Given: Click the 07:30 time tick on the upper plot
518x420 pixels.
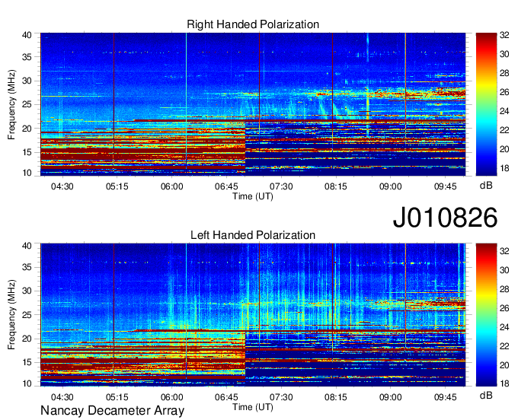Looking at the screenshot, I should (x=281, y=186).
